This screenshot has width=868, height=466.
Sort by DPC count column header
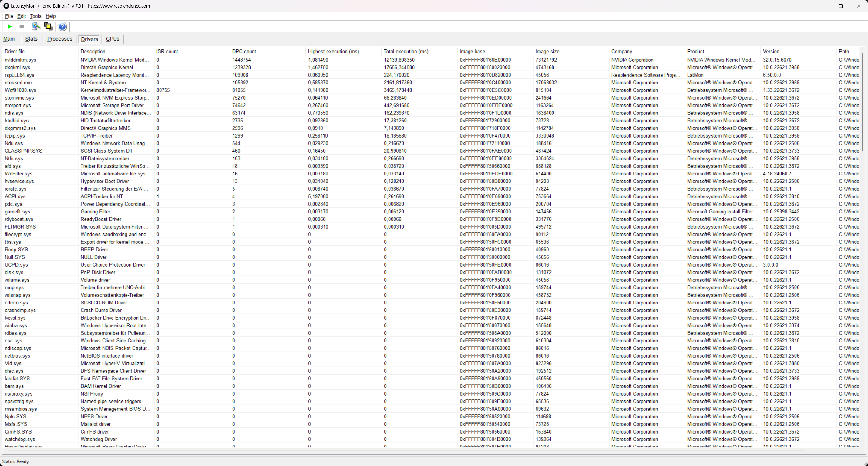click(x=244, y=51)
